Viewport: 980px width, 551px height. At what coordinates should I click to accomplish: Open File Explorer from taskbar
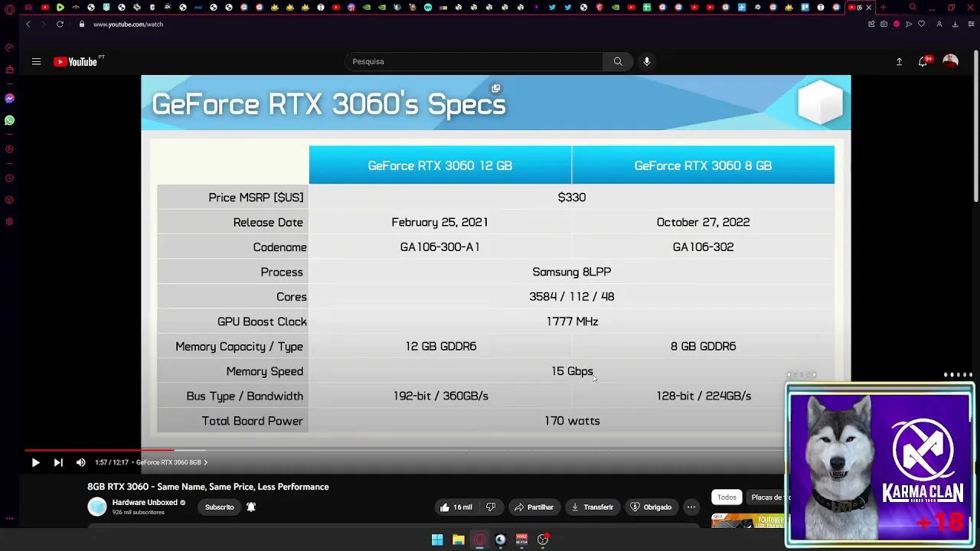tap(459, 540)
